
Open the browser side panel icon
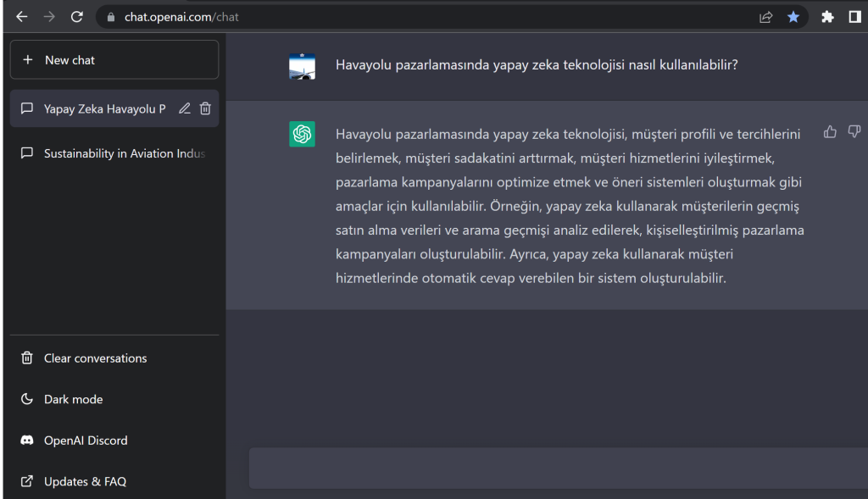pyautogui.click(x=854, y=17)
